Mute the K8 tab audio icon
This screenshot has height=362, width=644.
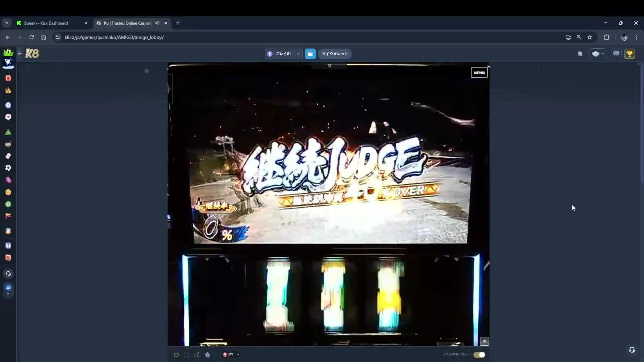tap(157, 23)
